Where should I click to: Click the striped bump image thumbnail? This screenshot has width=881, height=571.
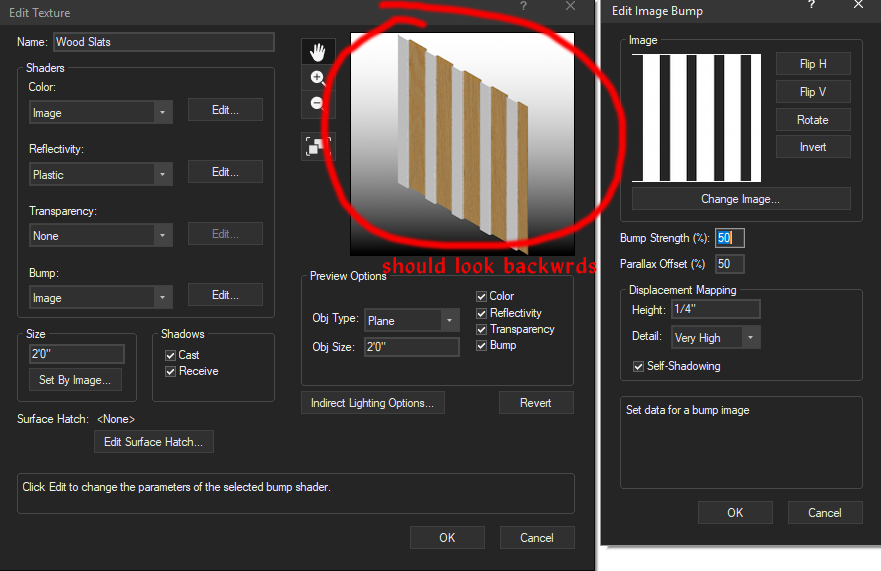point(699,118)
